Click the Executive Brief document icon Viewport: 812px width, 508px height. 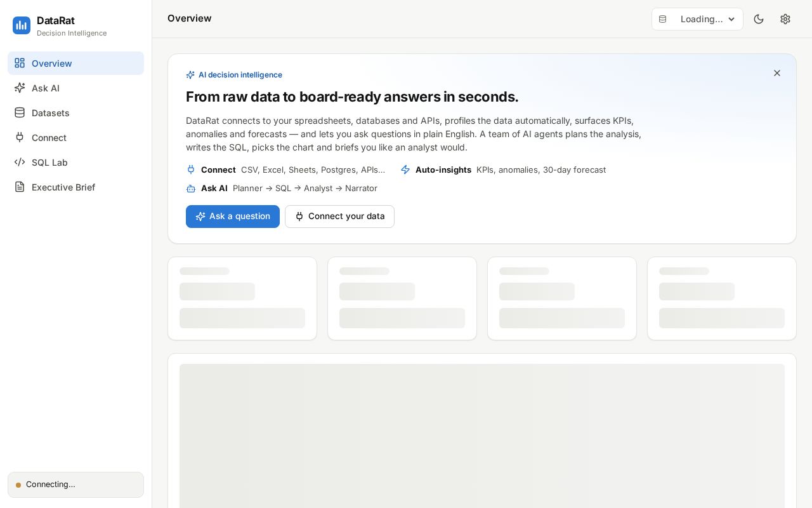(20, 187)
